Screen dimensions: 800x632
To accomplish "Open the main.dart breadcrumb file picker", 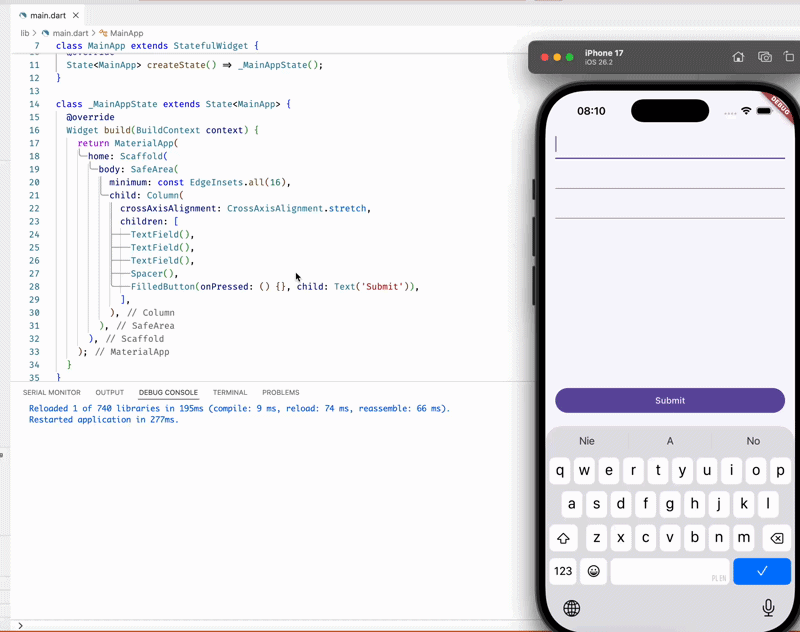I will pos(70,33).
